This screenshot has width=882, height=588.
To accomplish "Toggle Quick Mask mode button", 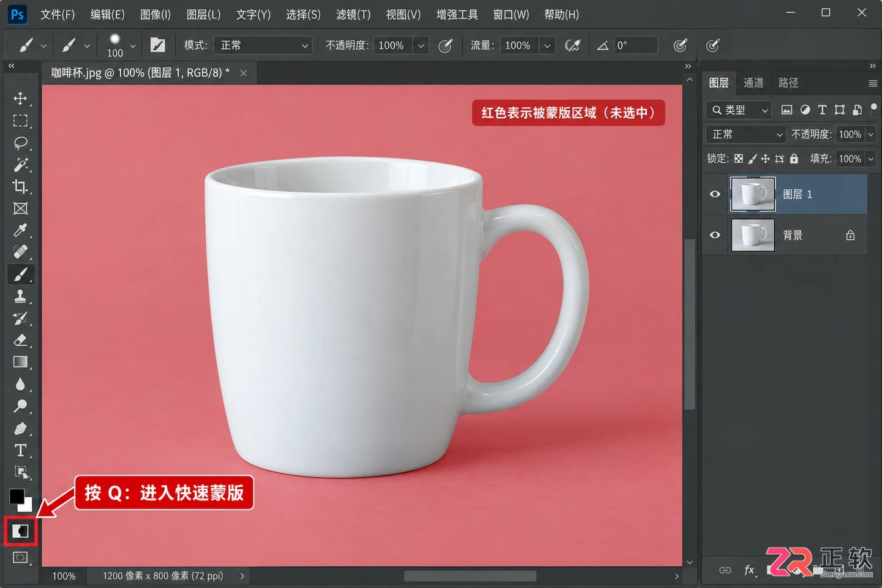I will (21, 531).
